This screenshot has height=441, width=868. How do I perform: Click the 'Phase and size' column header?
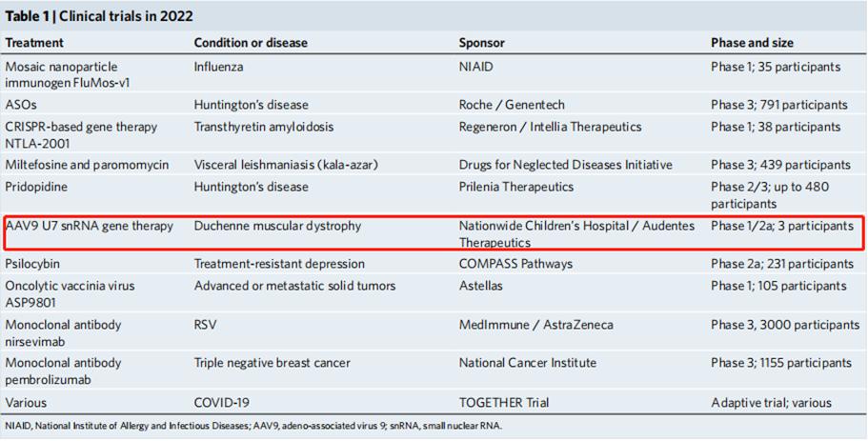752,43
